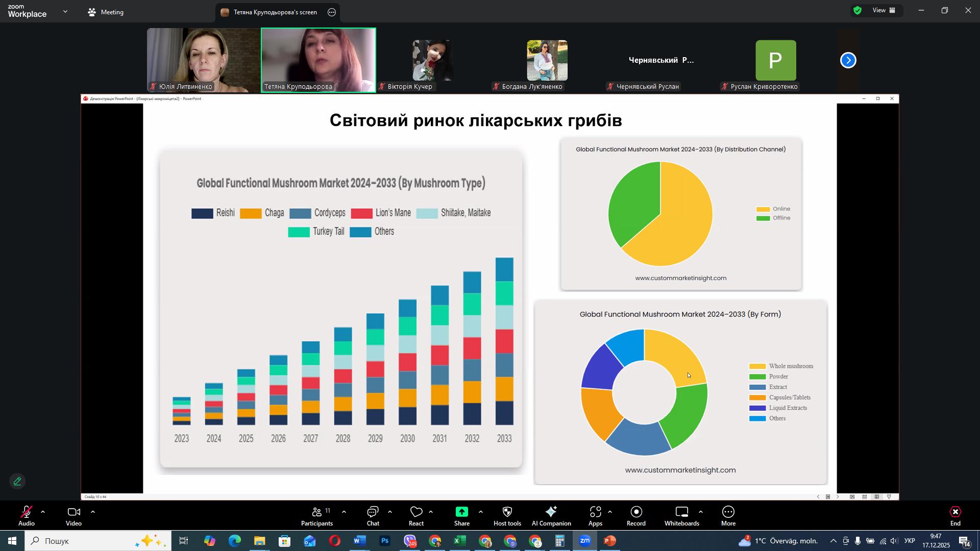Expand the React options arrow

click(431, 512)
